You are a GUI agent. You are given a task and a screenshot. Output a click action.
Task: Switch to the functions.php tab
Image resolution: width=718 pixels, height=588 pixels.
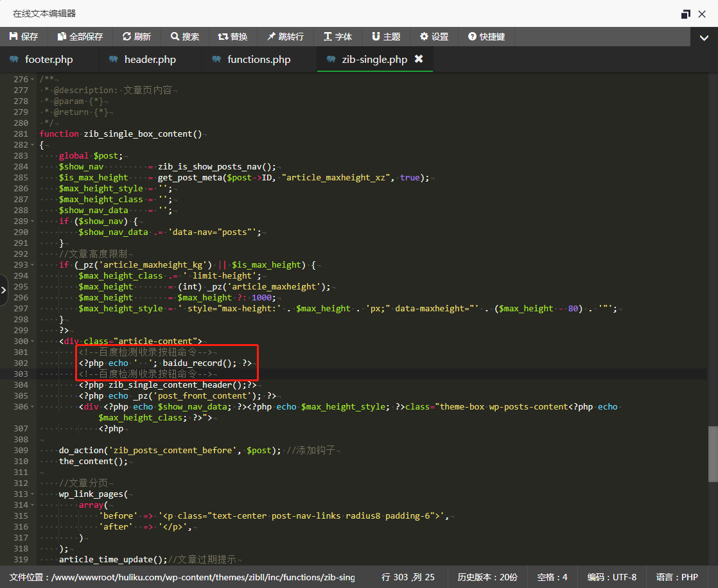[258, 60]
